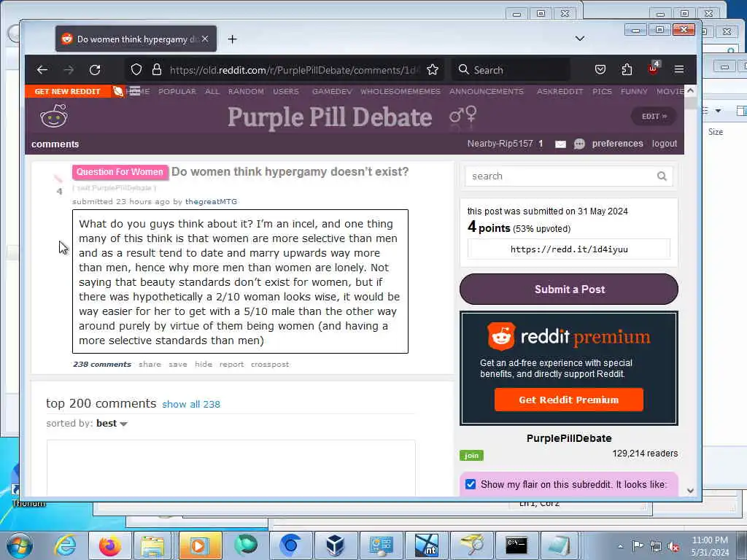Select the comments tab
Image resolution: width=747 pixels, height=560 pixels.
pyautogui.click(x=55, y=144)
